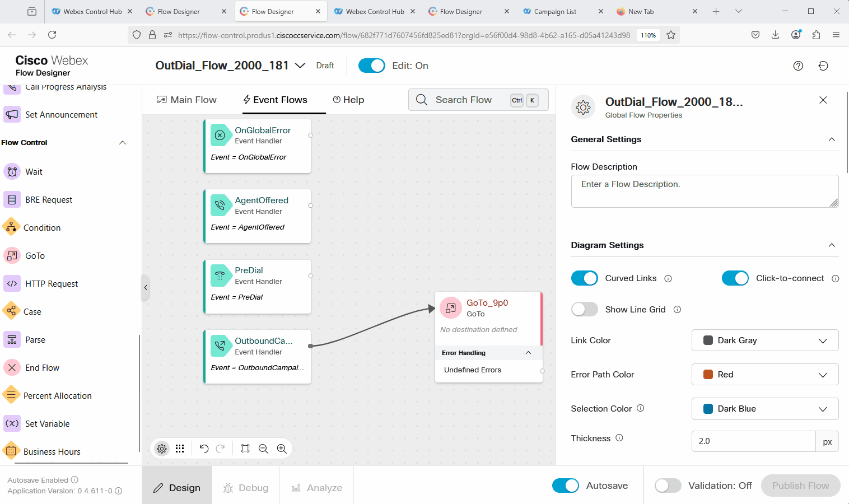Screen dimensions: 849x504
Task: Turn off the Edit mode toggle
Action: click(x=371, y=66)
